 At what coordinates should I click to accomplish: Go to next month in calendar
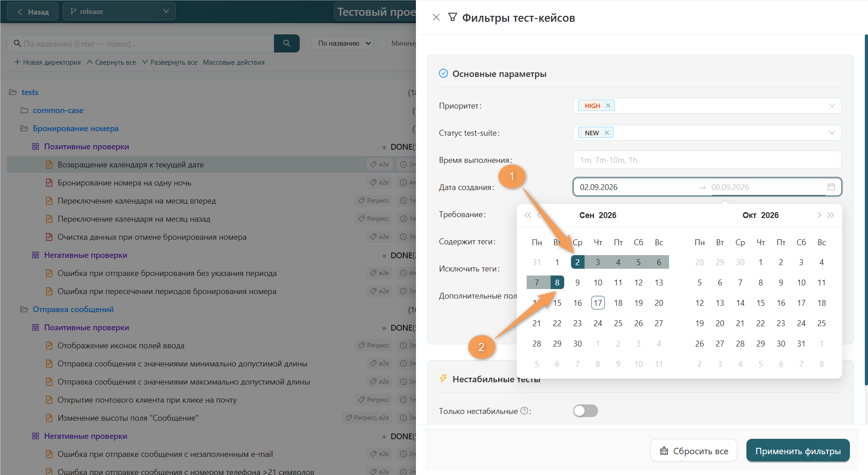(819, 215)
